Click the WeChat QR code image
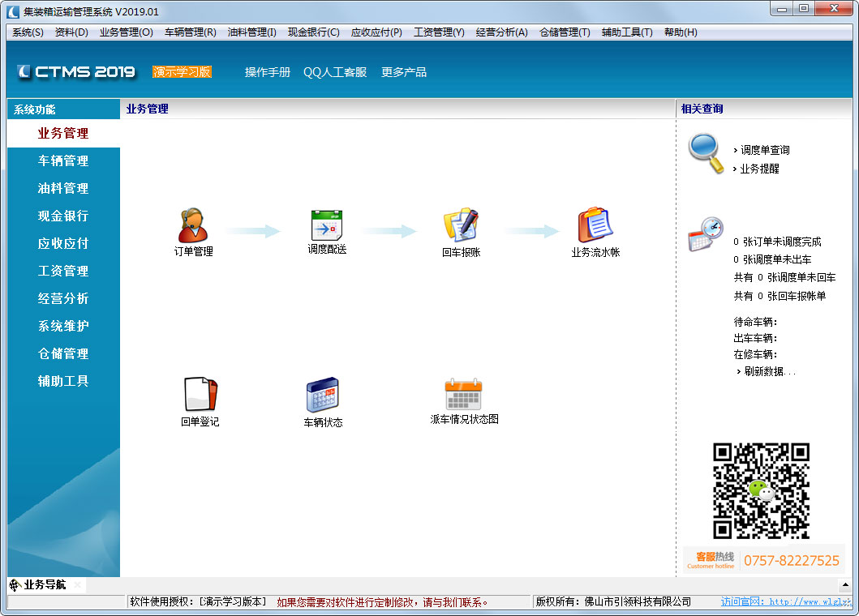 [761, 491]
